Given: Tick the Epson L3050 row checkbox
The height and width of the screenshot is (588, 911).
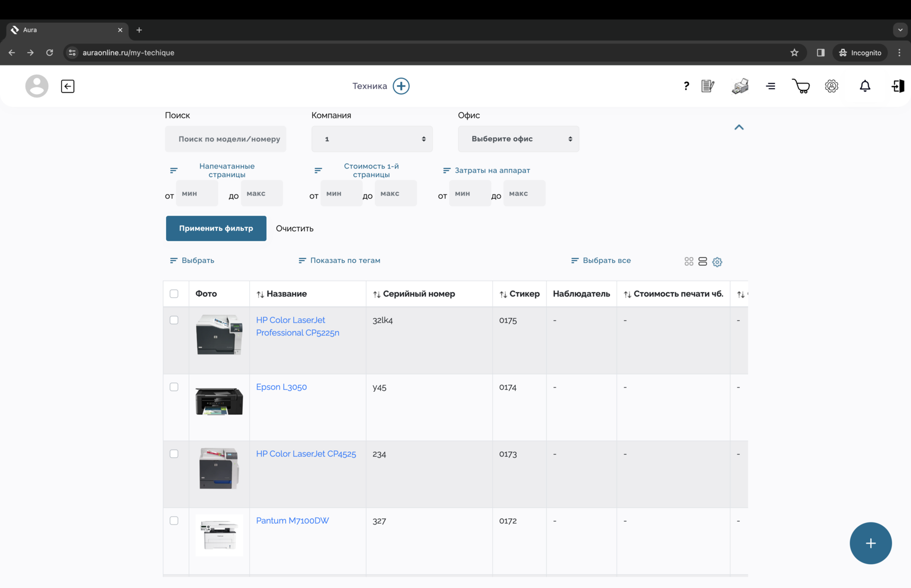Looking at the screenshot, I should point(174,387).
